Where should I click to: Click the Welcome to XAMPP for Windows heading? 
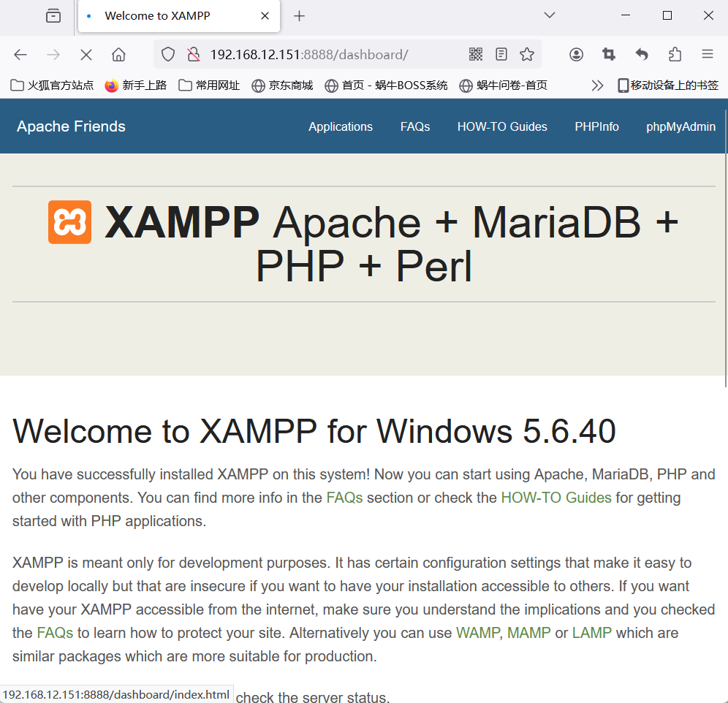[x=314, y=431]
